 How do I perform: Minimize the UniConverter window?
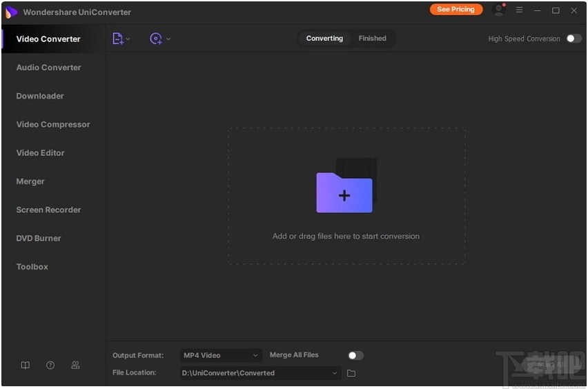[538, 10]
